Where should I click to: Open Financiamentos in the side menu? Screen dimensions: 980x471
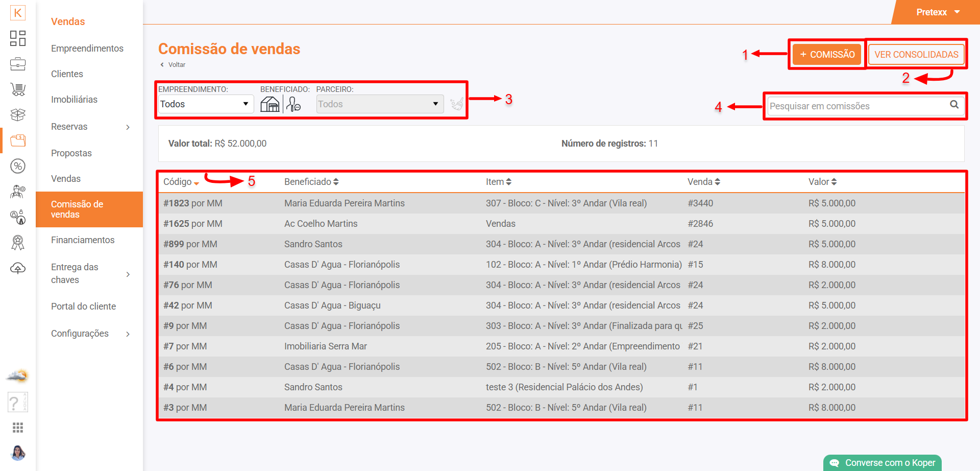(83, 240)
